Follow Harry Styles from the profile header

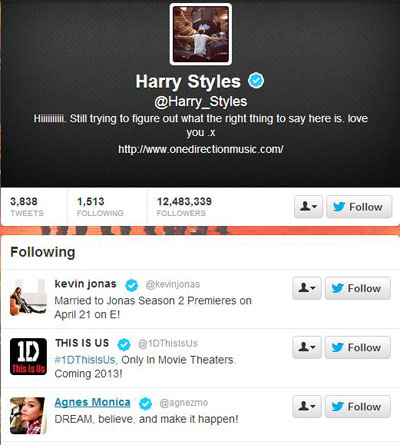coord(359,207)
